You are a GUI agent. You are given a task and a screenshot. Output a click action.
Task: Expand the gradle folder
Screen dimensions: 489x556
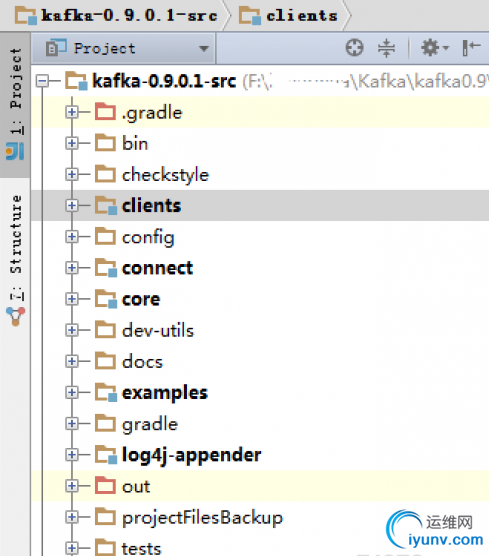[72, 424]
